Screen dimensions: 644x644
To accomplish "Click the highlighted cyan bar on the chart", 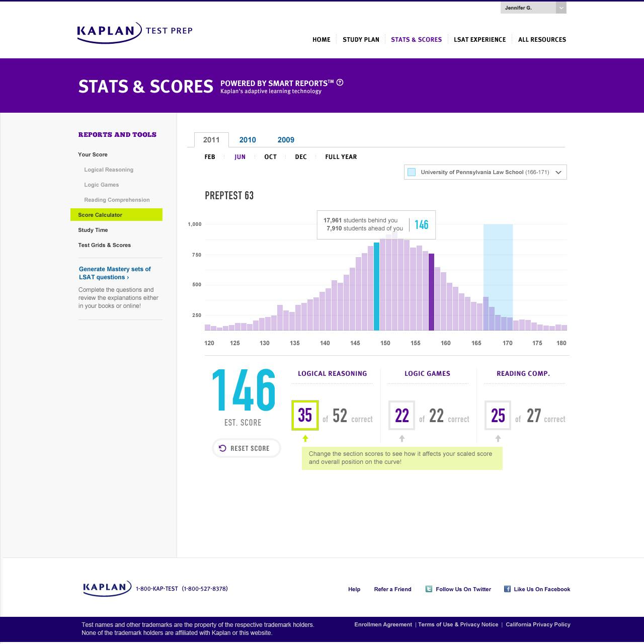I will (x=376, y=286).
